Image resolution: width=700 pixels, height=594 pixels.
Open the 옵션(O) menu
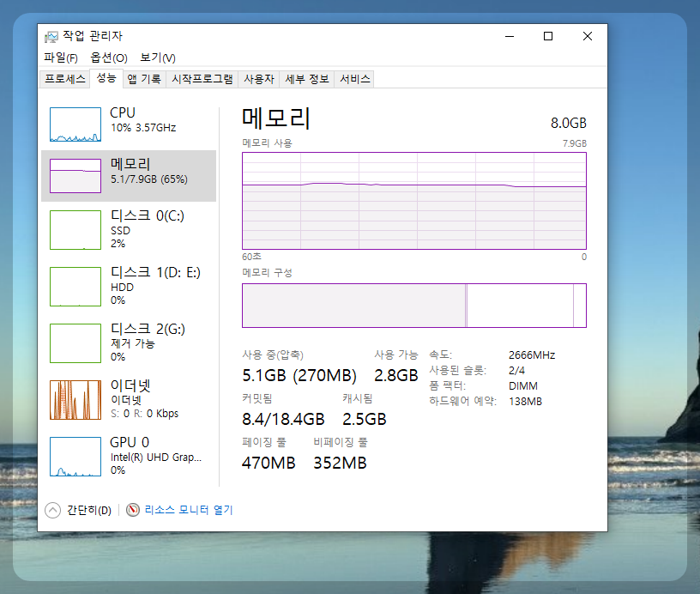coord(109,58)
